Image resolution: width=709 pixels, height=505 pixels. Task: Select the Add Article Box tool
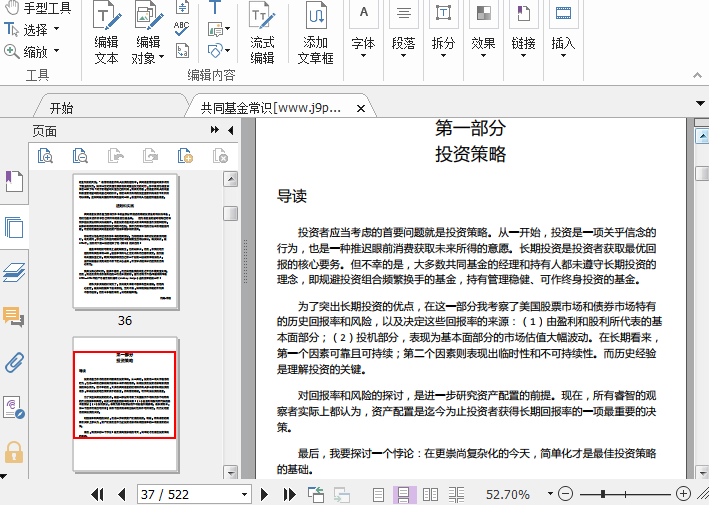click(316, 35)
